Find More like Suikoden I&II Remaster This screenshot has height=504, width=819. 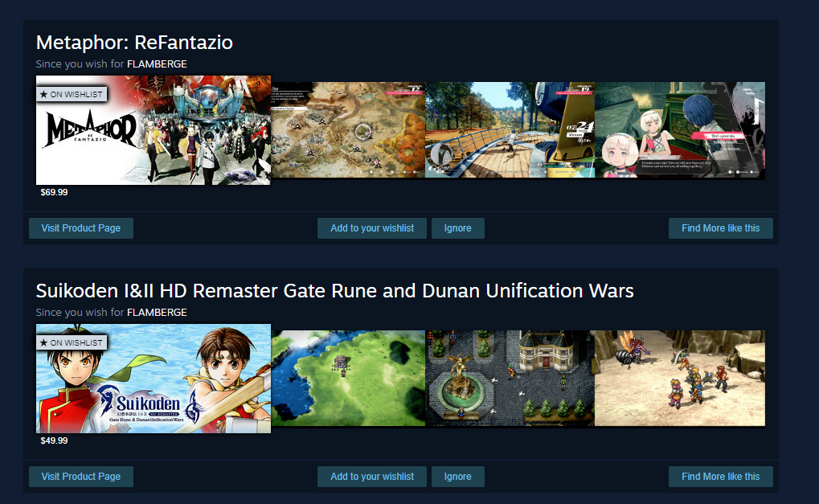[721, 477]
